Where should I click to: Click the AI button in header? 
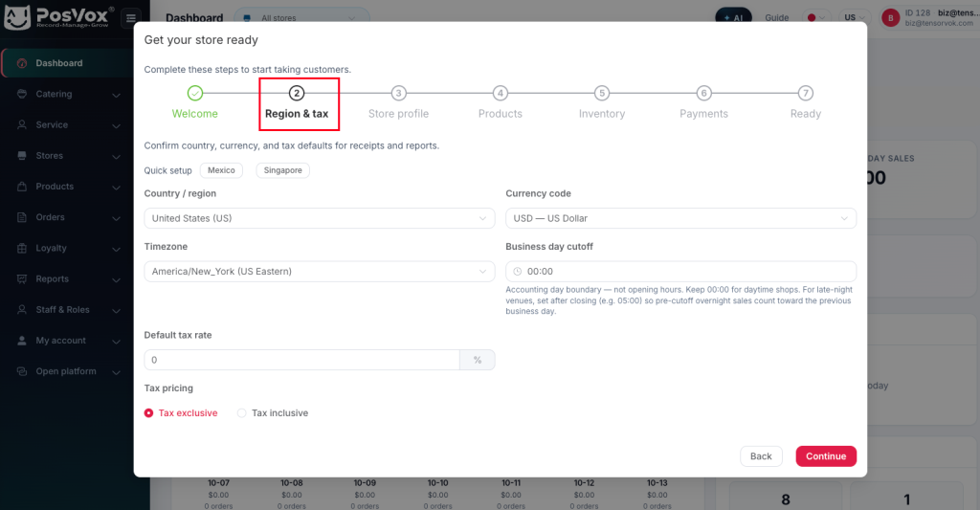733,17
